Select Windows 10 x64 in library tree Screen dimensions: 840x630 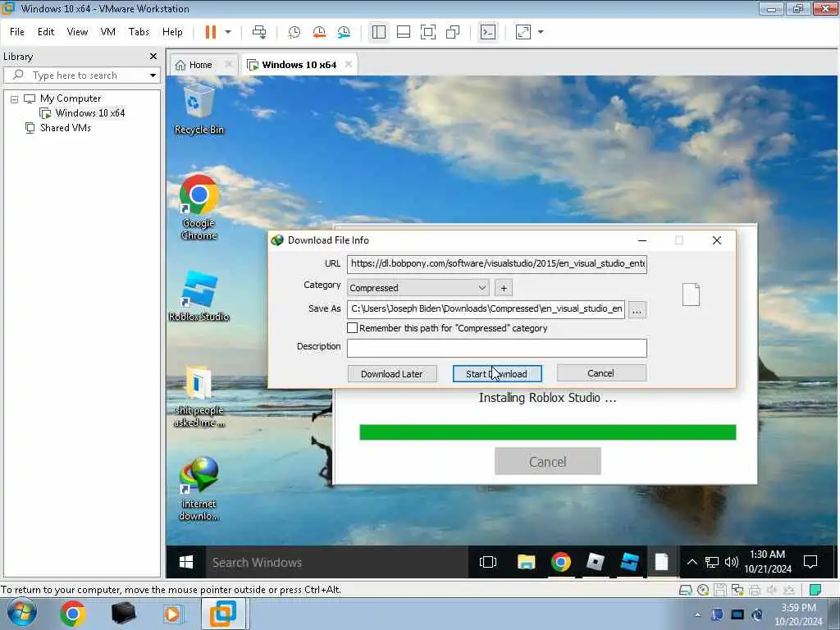89,113
